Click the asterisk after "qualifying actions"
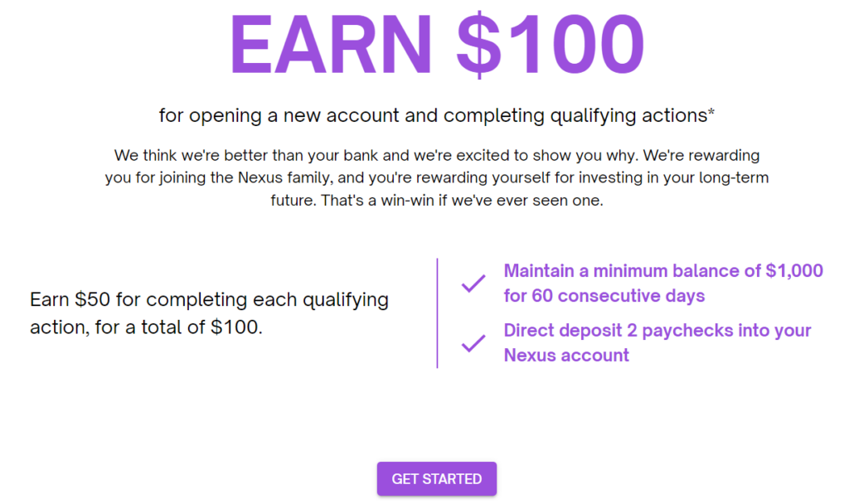Screen dimensions: 849x504 711,114
